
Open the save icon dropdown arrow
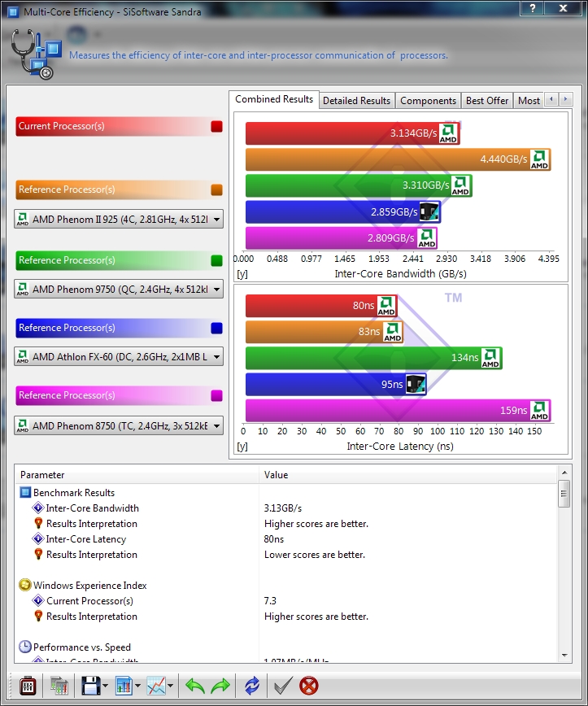click(106, 686)
